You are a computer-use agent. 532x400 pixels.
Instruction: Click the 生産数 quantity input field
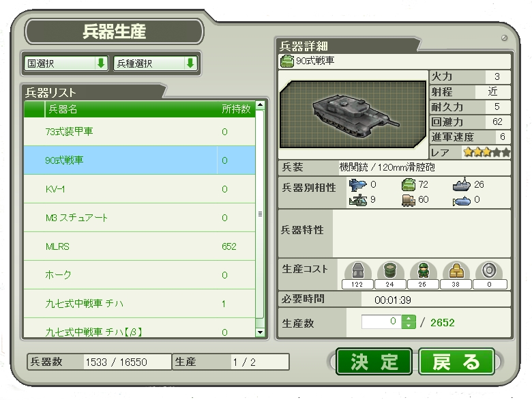click(x=381, y=322)
